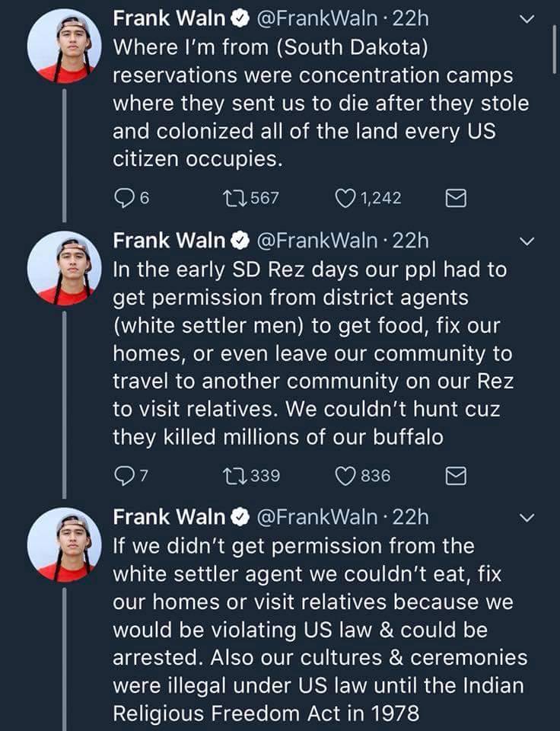Like the tweet with 1,242 likes

(x=346, y=198)
